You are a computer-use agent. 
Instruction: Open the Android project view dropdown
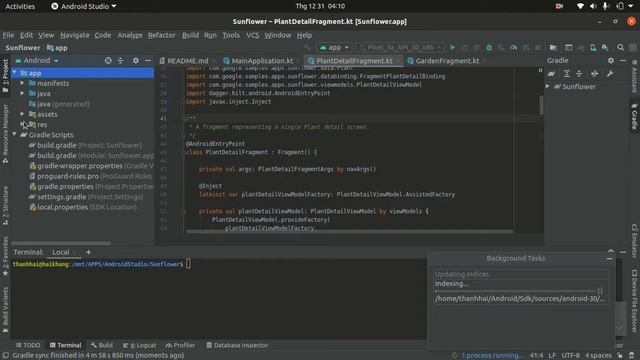click(x=37, y=60)
